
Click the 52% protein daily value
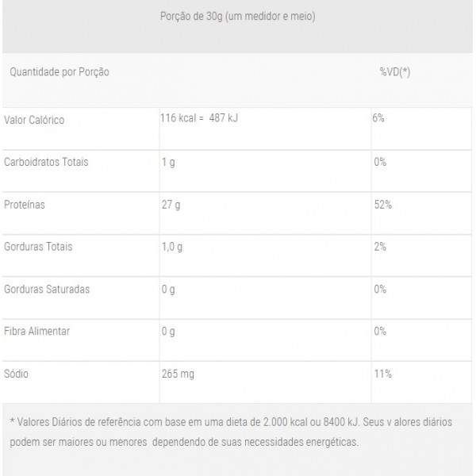click(382, 205)
